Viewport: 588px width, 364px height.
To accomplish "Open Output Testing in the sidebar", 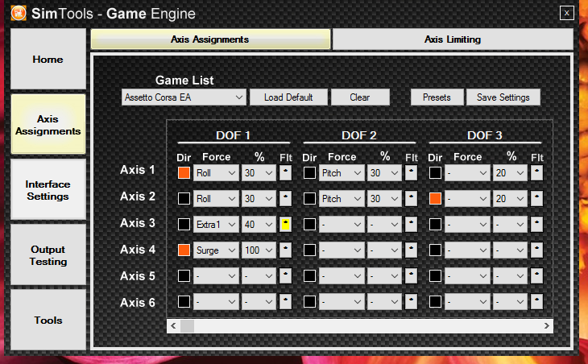I will point(48,255).
